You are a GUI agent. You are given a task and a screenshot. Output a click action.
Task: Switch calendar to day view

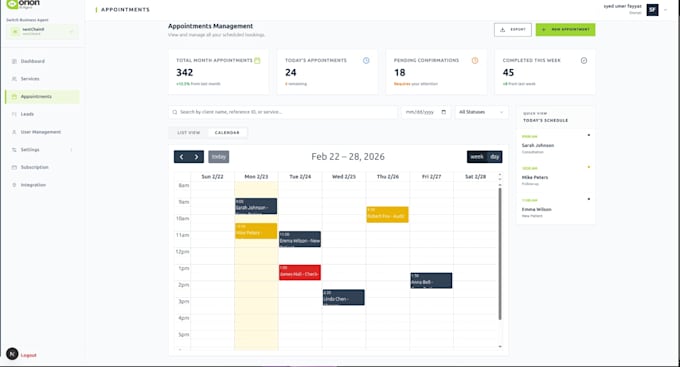point(494,157)
